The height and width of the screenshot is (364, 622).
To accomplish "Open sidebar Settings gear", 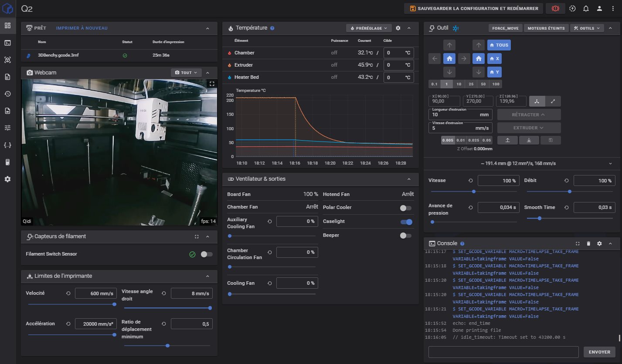I will coord(7,179).
